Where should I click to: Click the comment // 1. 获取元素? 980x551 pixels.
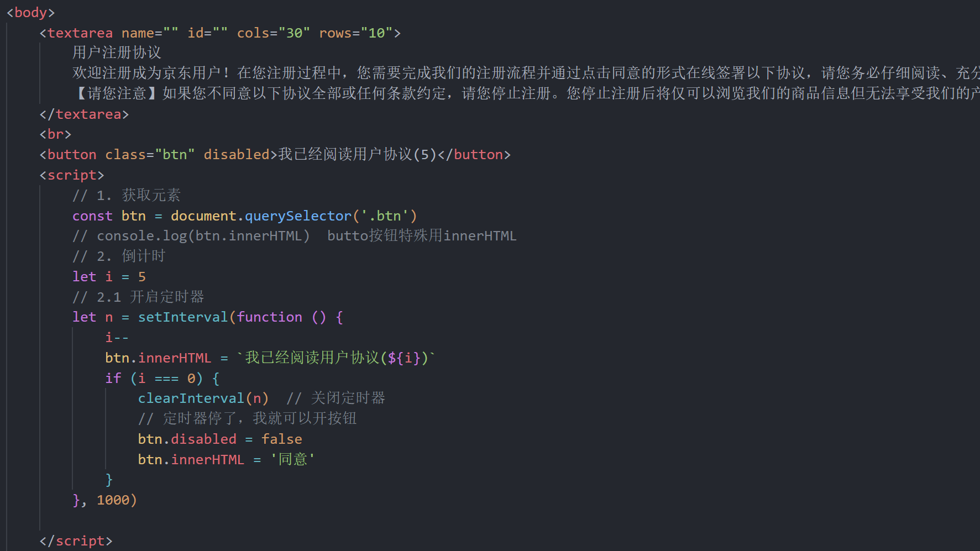127,195
